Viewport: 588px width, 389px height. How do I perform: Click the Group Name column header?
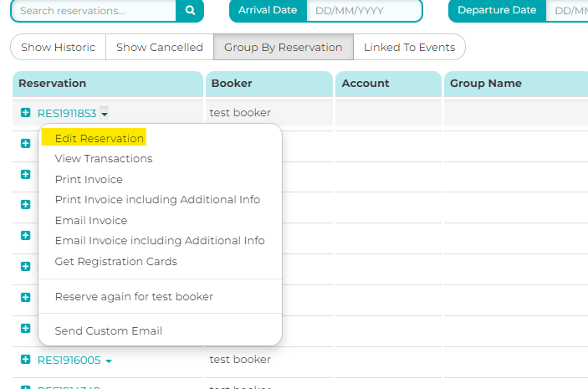(x=516, y=84)
